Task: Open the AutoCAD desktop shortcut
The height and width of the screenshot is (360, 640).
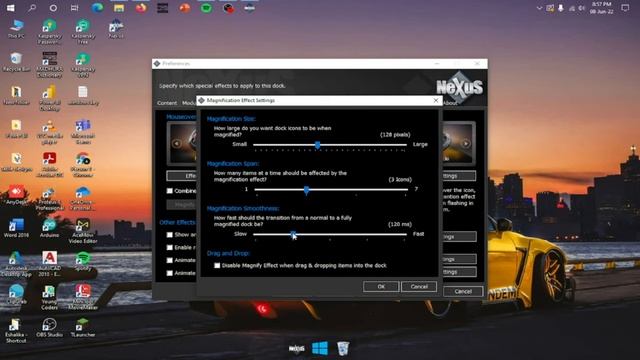Action: tap(49, 264)
